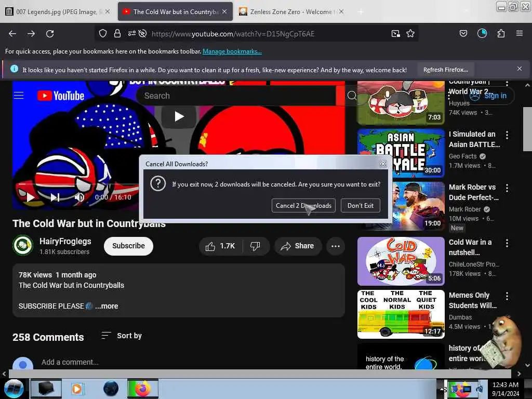Open the media player taskbar icon
The width and height of the screenshot is (532, 399).
(77, 389)
